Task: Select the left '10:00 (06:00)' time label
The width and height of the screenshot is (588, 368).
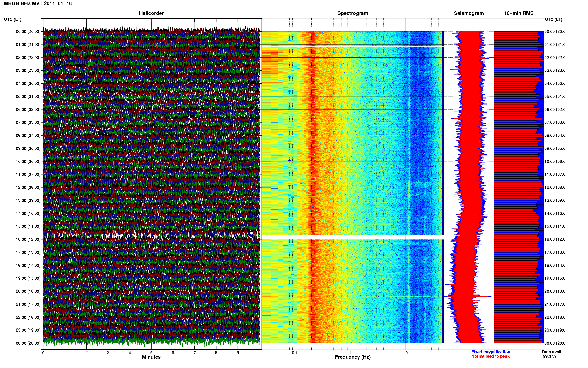Action: click(x=28, y=161)
